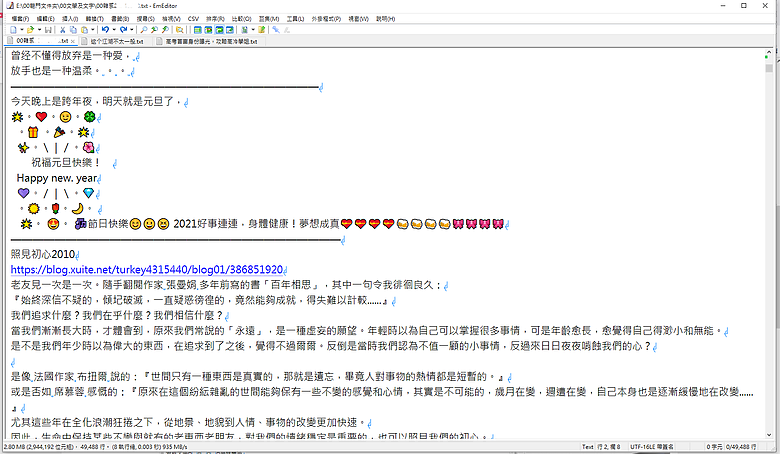Open the 檔案(F) menu
The height and width of the screenshot is (454, 780).
[x=20, y=19]
